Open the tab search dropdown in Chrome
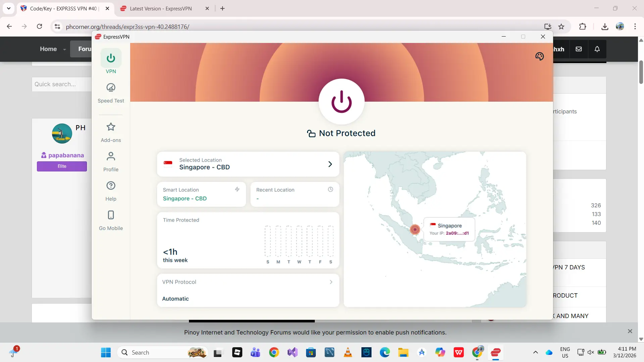 [x=9, y=9]
